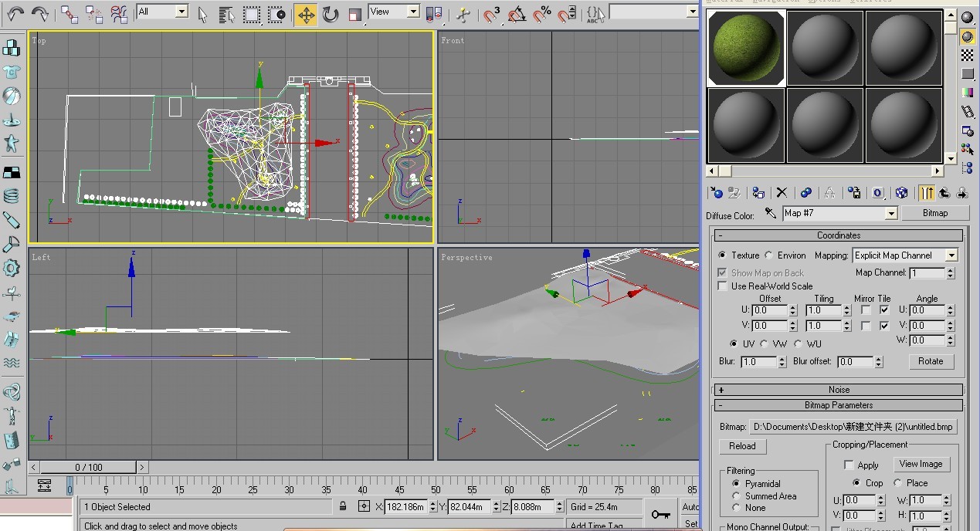Click the Mirror tool icon
The image size is (980, 531).
[x=435, y=14]
